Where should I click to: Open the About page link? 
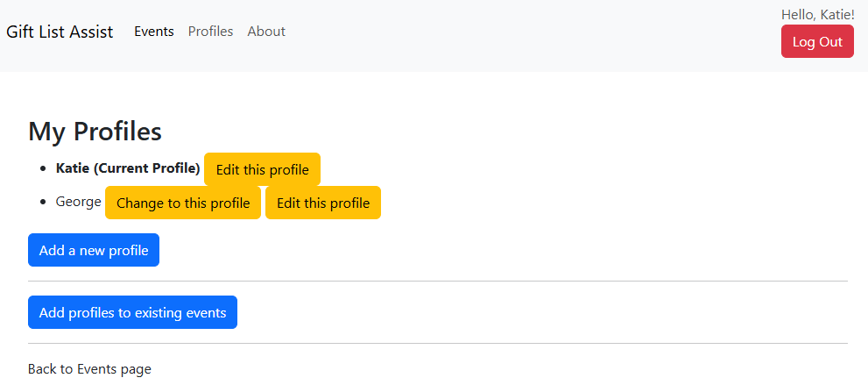click(266, 32)
